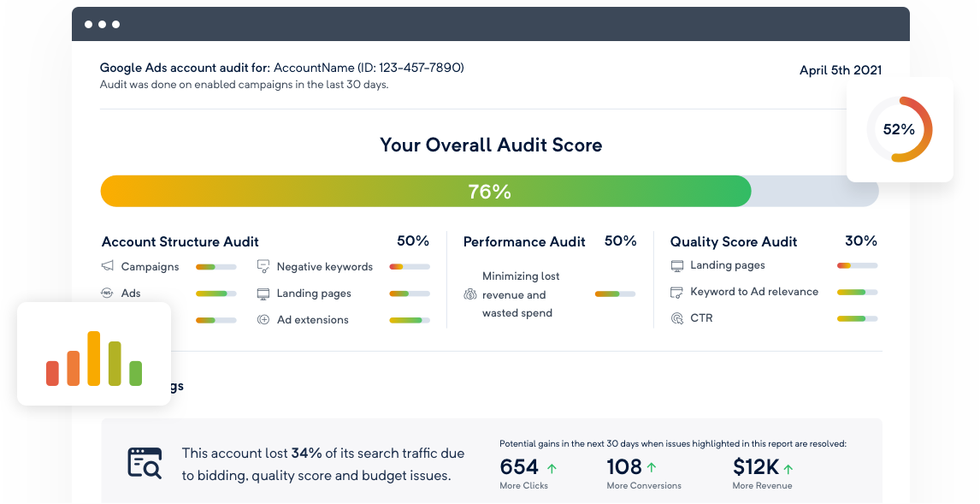Click the Negative keywords score bar
The height and width of the screenshot is (504, 980).
point(409,267)
